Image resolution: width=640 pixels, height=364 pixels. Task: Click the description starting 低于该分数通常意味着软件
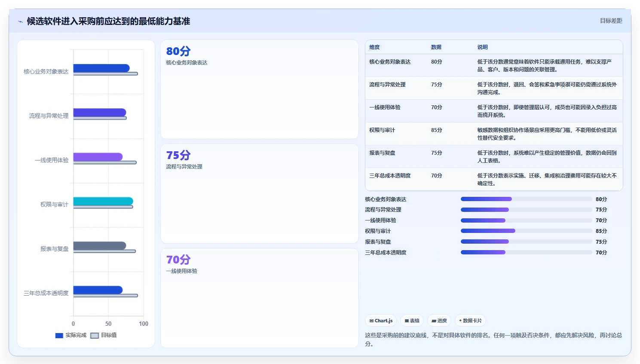[545, 66]
